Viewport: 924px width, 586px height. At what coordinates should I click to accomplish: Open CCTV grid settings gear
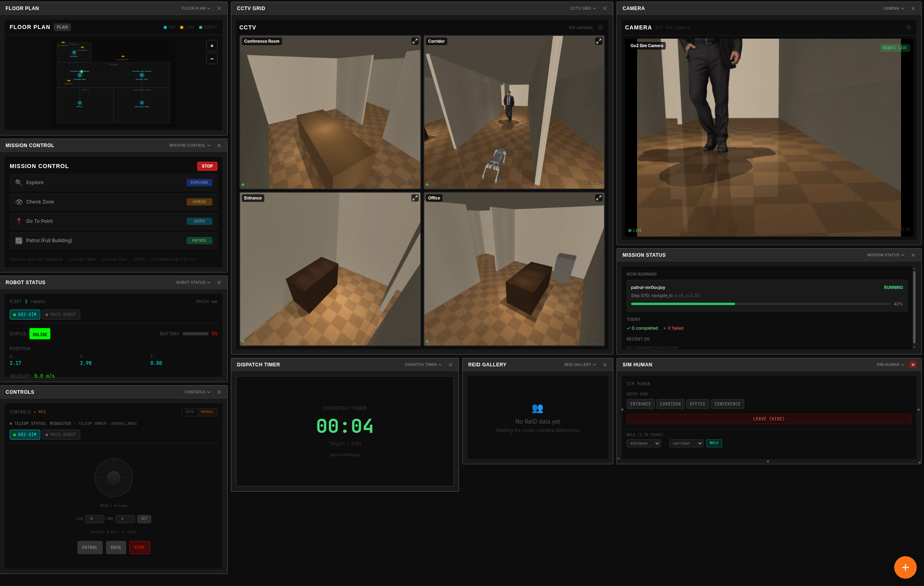600,27
